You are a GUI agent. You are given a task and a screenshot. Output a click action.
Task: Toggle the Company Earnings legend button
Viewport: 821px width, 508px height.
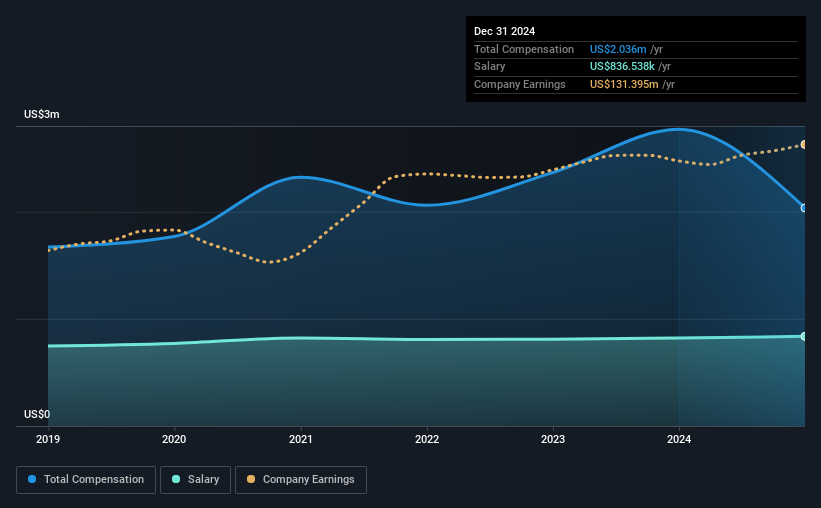pyautogui.click(x=301, y=480)
